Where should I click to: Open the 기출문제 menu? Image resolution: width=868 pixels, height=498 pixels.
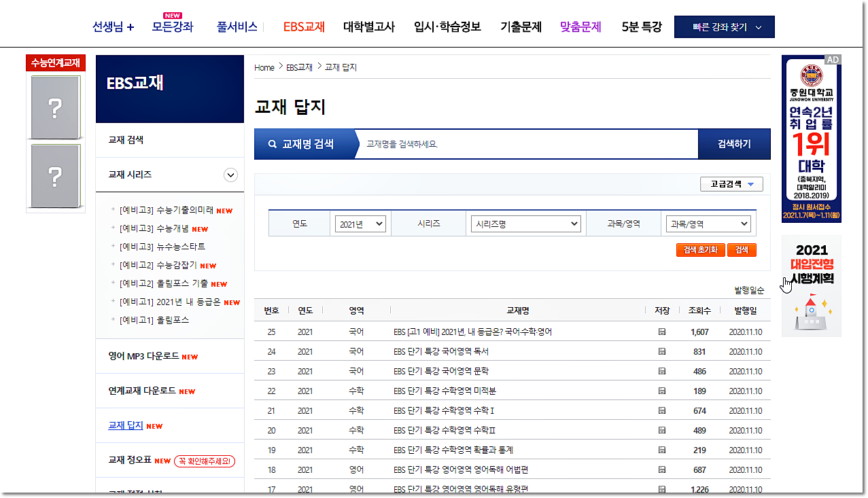(521, 27)
